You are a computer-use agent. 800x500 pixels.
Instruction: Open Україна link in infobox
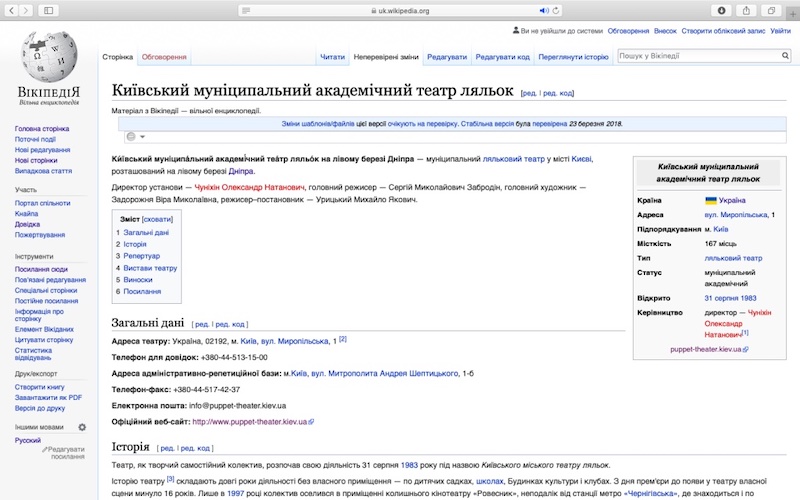tap(732, 201)
